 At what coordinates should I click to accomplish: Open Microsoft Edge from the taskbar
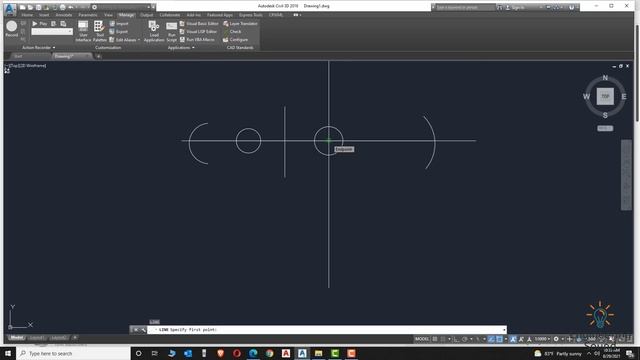pos(253,353)
